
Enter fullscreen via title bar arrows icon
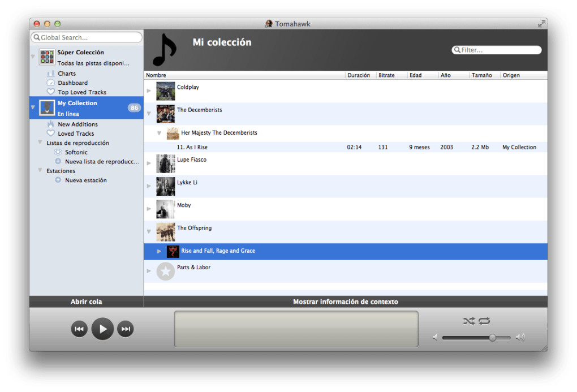click(x=541, y=24)
